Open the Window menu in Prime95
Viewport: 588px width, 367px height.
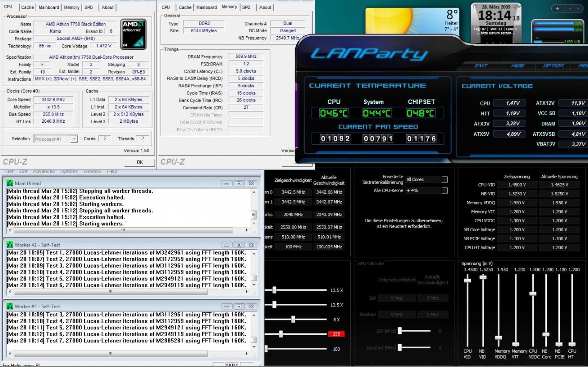(92, 171)
